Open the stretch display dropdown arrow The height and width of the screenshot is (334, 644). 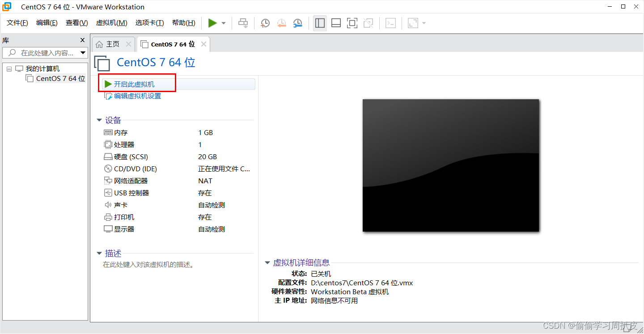coord(424,23)
